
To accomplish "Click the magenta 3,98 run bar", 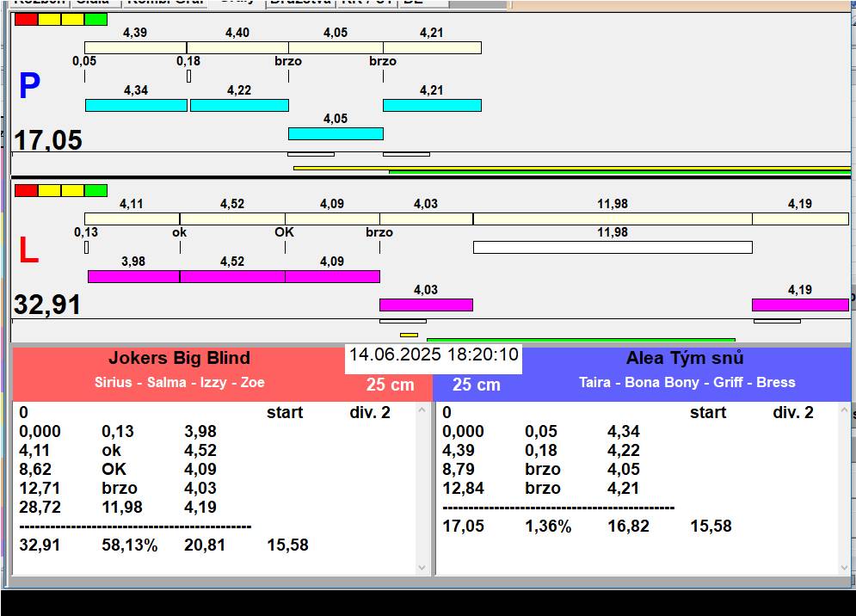I will [133, 276].
